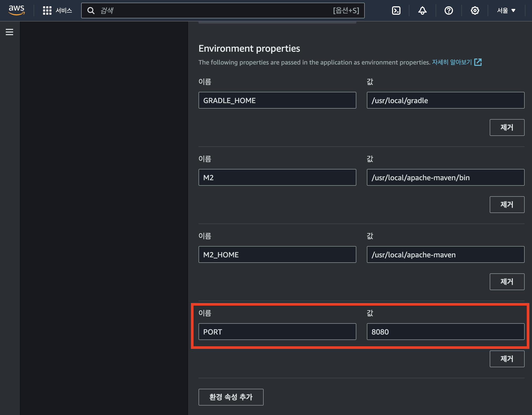Remove the M2 property with 제거
532x415 pixels.
click(x=507, y=205)
